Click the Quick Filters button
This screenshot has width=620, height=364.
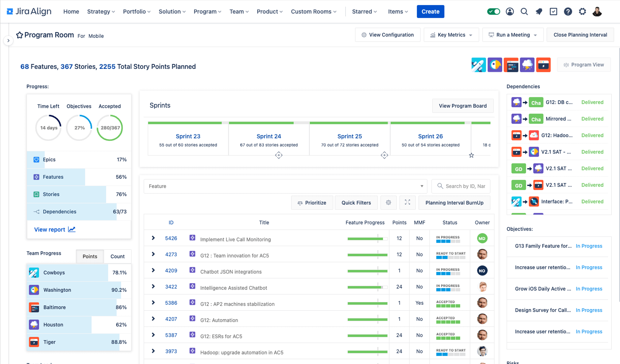356,202
